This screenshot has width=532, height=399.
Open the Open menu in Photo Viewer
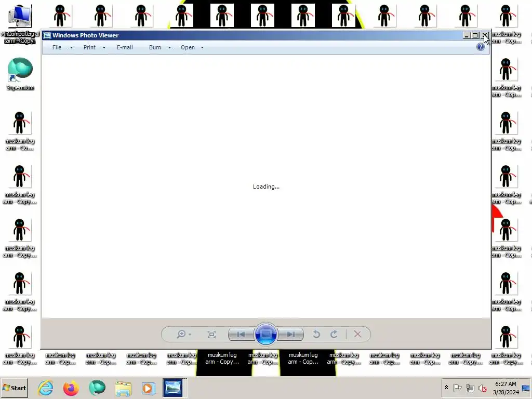tap(188, 47)
